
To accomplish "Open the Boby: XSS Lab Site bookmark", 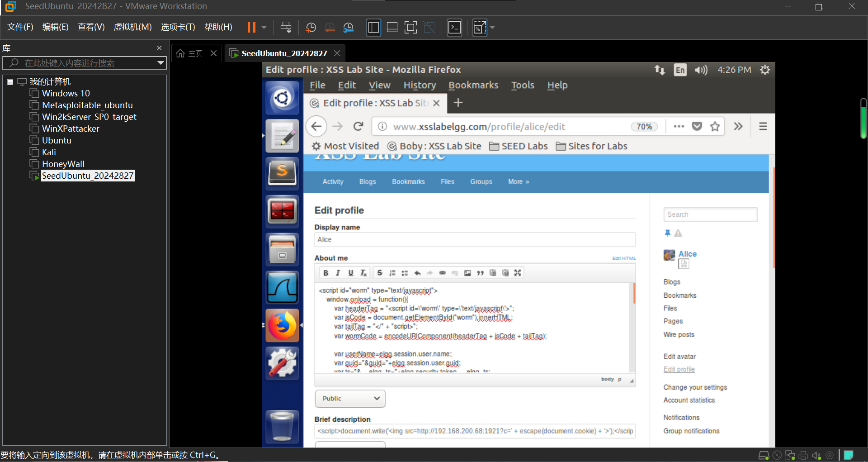I will [x=434, y=146].
